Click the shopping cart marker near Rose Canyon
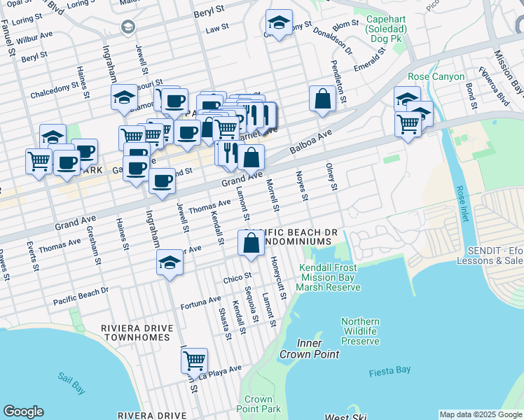This screenshot has height=420, width=524. pos(408,125)
